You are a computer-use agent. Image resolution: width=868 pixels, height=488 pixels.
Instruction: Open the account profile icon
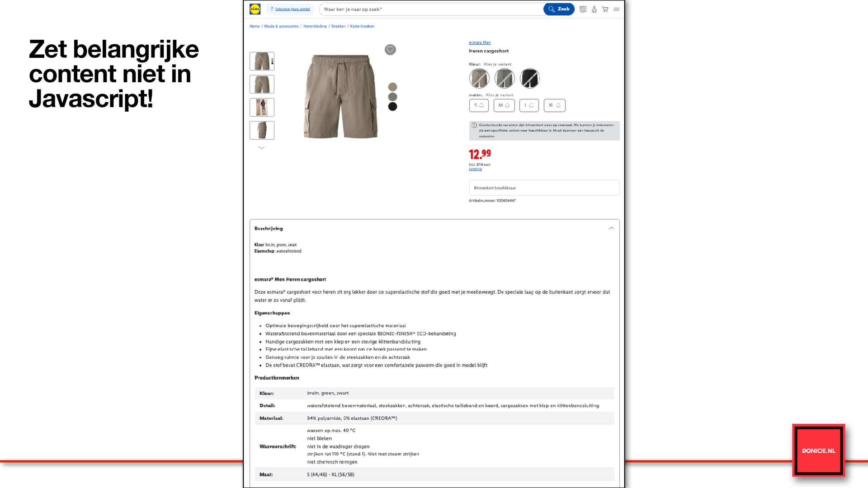pos(594,9)
